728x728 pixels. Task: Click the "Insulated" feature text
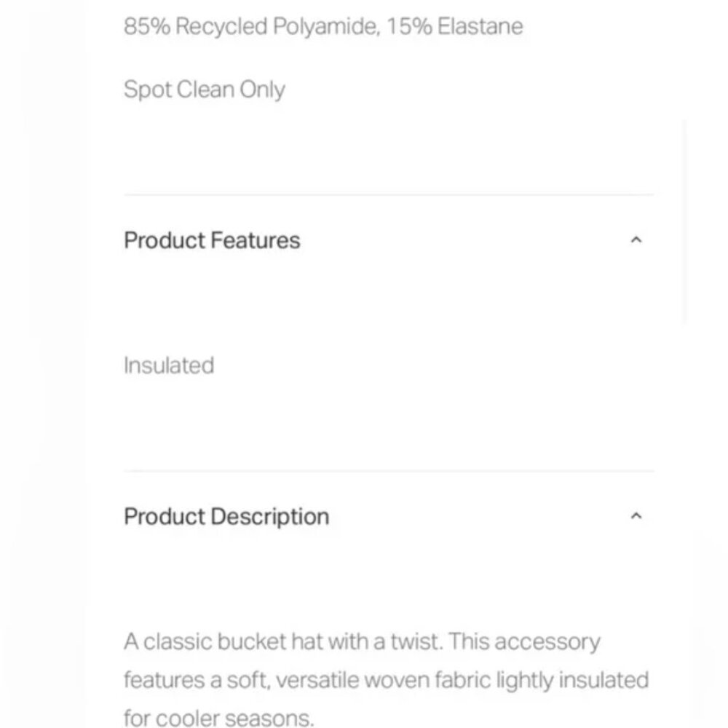169,365
